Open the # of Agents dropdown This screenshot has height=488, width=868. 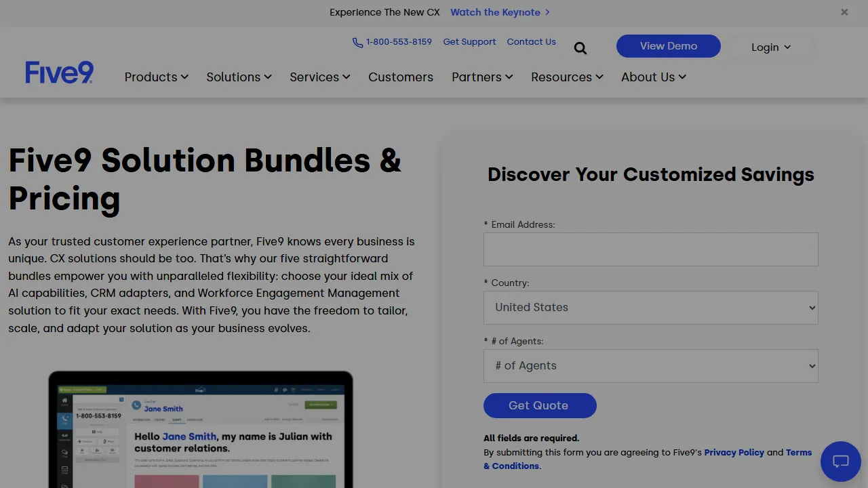[651, 366]
